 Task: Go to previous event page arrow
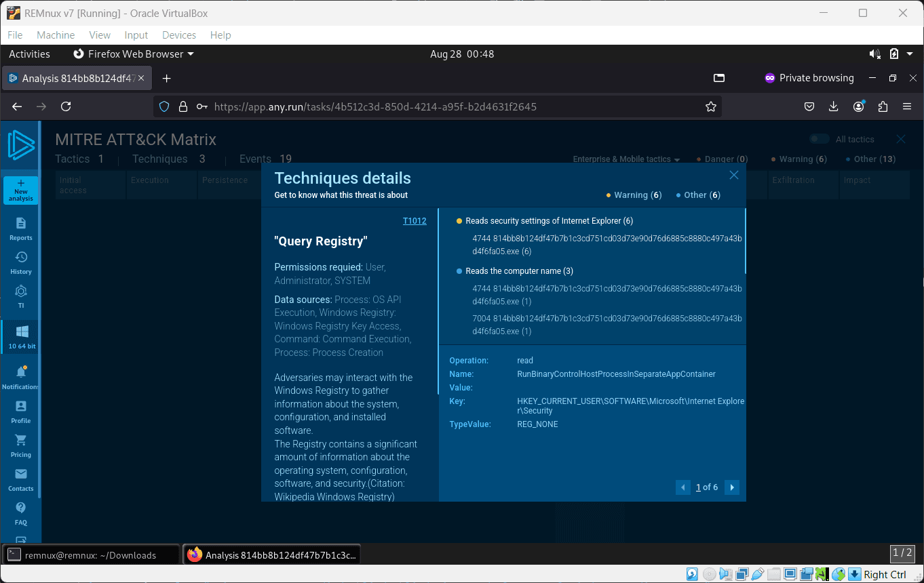click(x=683, y=487)
